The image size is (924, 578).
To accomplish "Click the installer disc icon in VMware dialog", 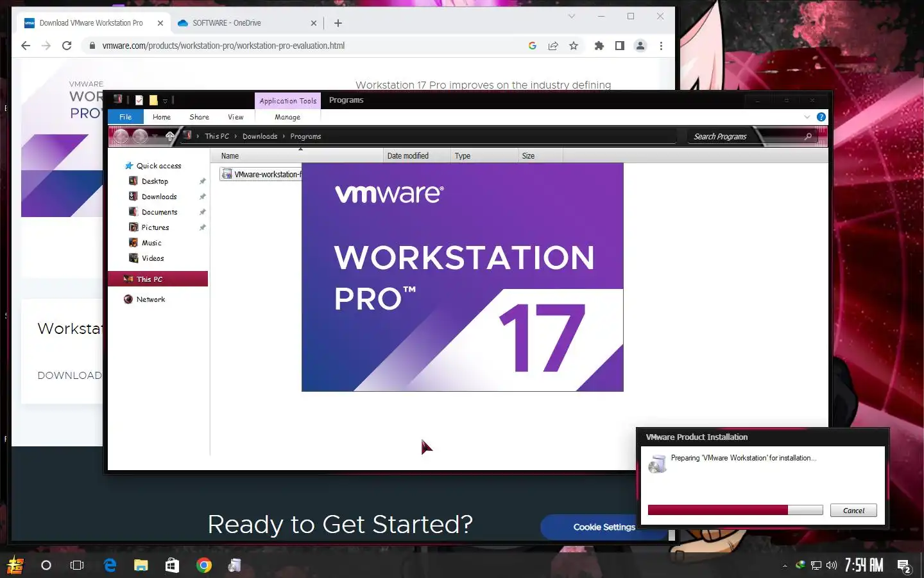I will (x=657, y=464).
